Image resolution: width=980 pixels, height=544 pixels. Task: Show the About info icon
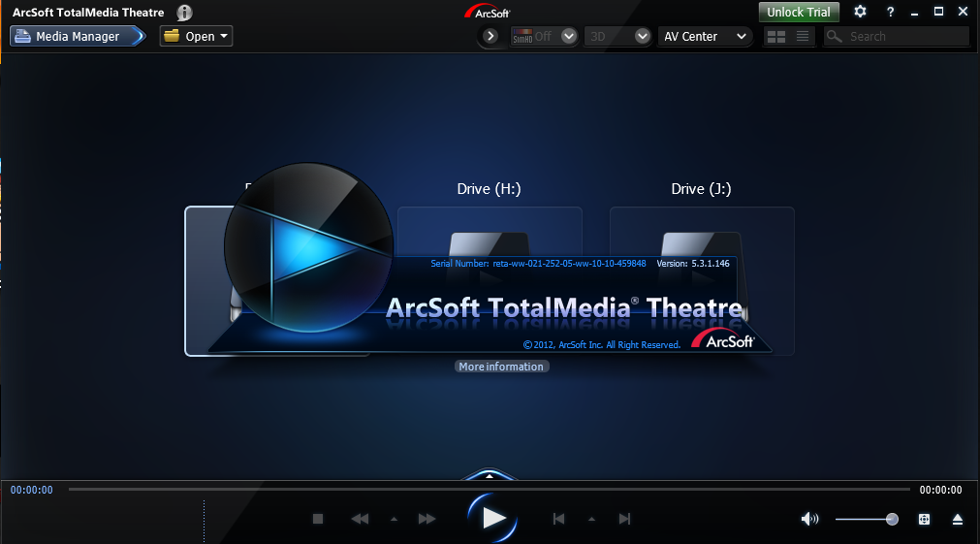point(184,13)
